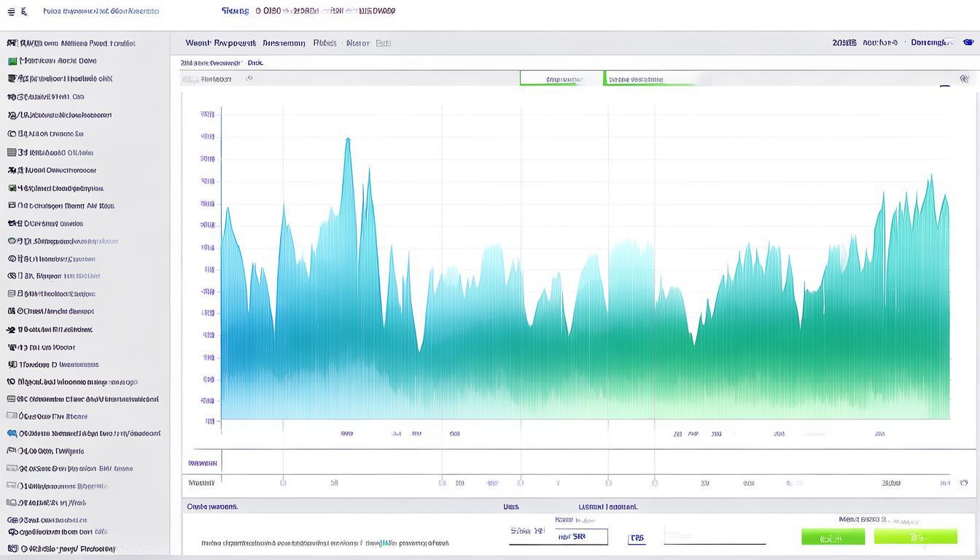The width and height of the screenshot is (980, 560).
Task: Click the dark blue icon in top-right header
Action: (968, 42)
